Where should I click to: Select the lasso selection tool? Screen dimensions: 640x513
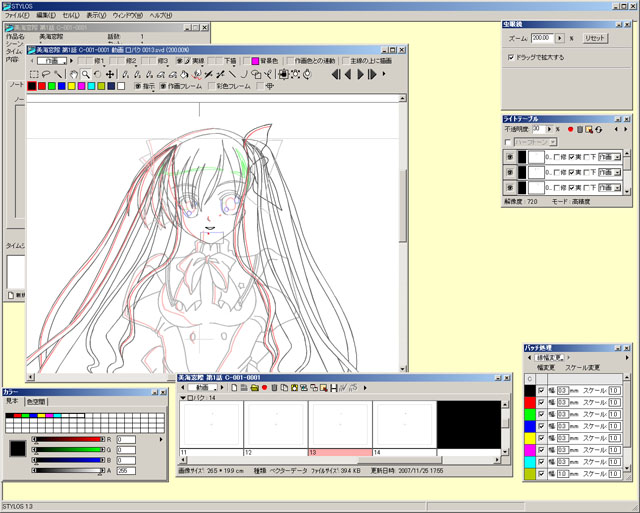(x=46, y=74)
